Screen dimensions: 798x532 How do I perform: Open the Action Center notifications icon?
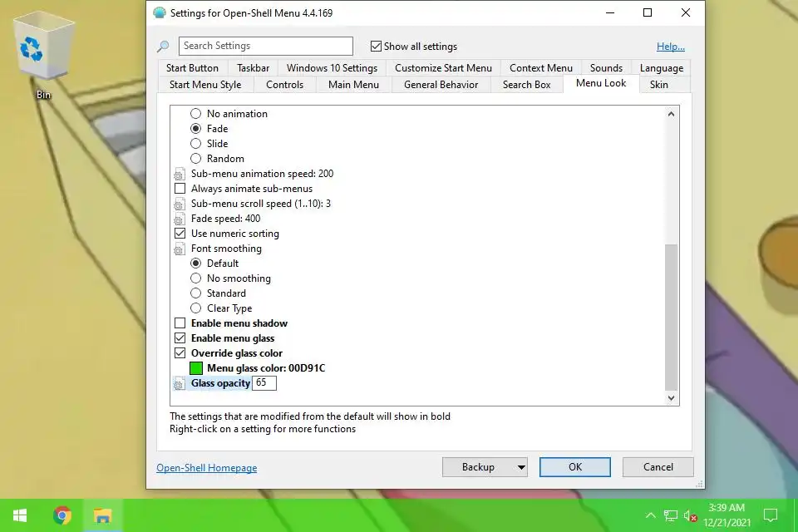tap(771, 515)
